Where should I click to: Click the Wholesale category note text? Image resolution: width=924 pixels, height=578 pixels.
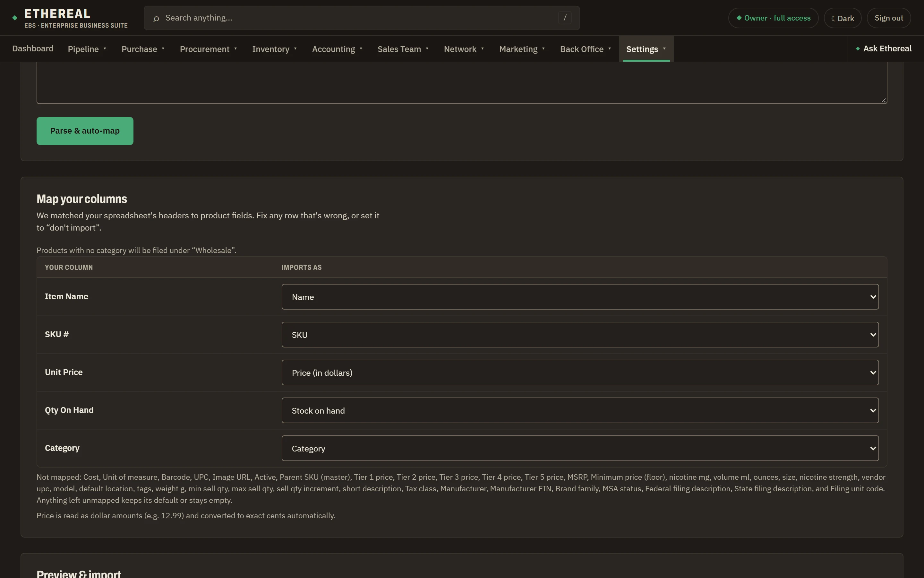coord(136,250)
